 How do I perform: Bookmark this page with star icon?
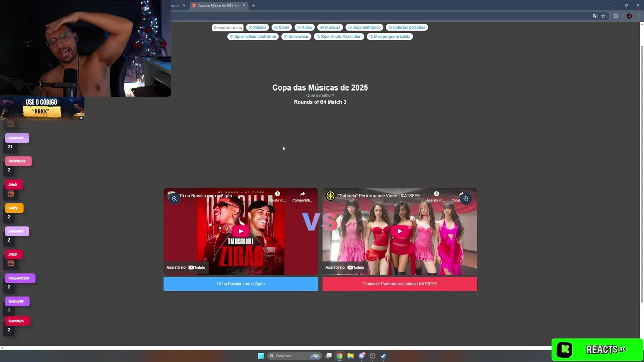point(603,16)
